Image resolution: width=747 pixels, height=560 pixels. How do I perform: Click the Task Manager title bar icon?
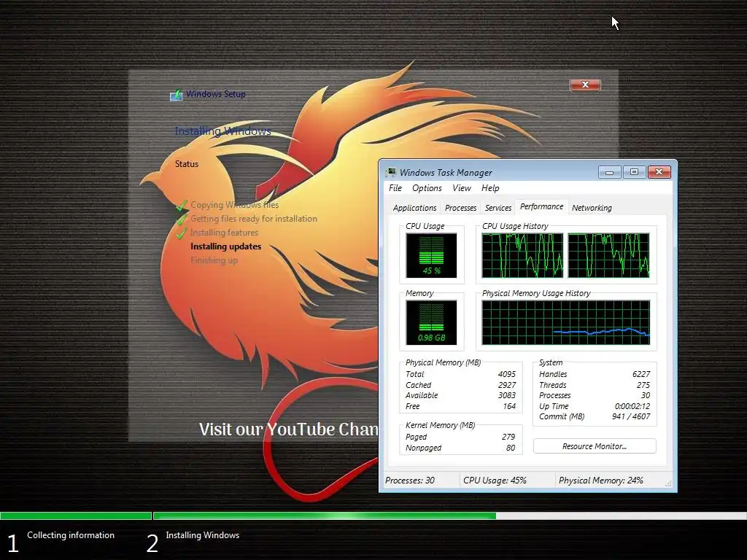(x=391, y=172)
